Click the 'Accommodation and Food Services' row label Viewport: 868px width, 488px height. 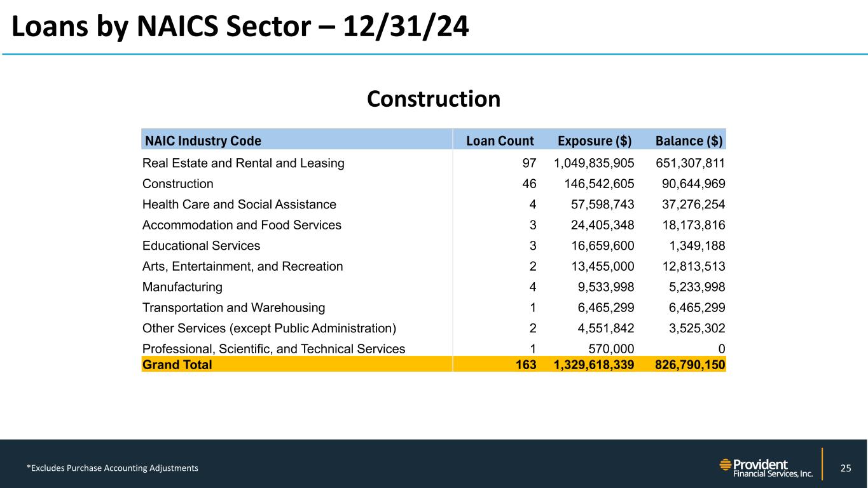coord(242,225)
